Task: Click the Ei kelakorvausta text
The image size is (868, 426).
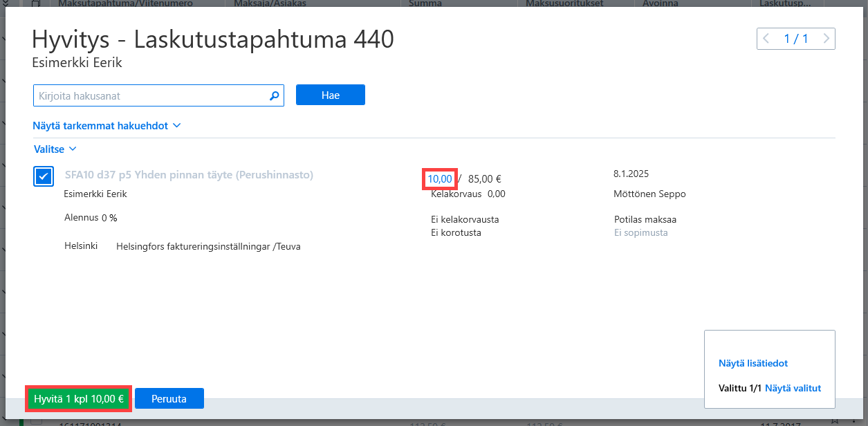Action: click(x=465, y=219)
